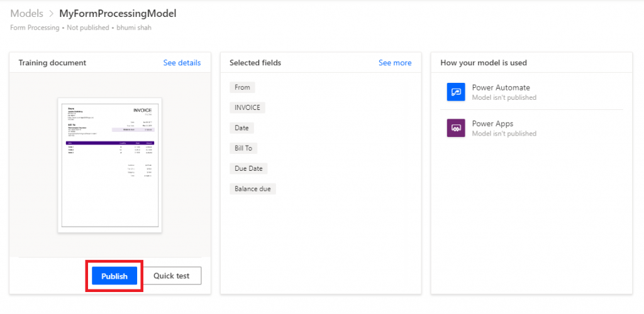This screenshot has width=644, height=314.
Task: Open the invoice training document thumbnail
Action: pyautogui.click(x=109, y=165)
